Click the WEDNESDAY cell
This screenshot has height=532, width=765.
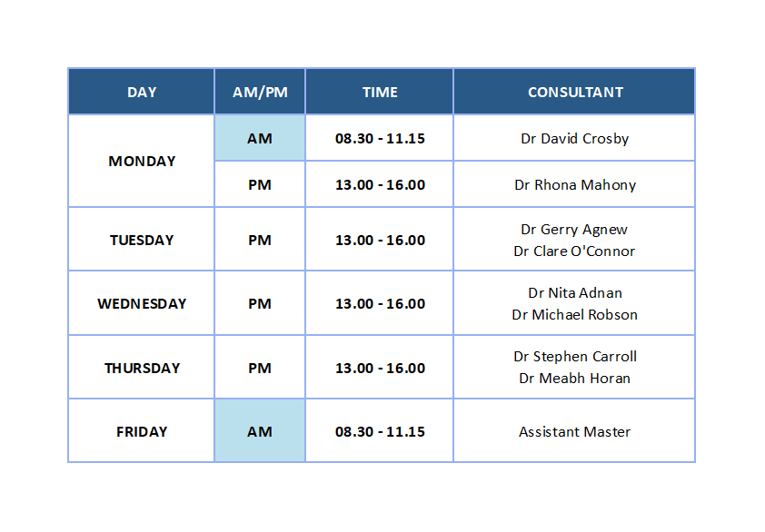(x=142, y=304)
